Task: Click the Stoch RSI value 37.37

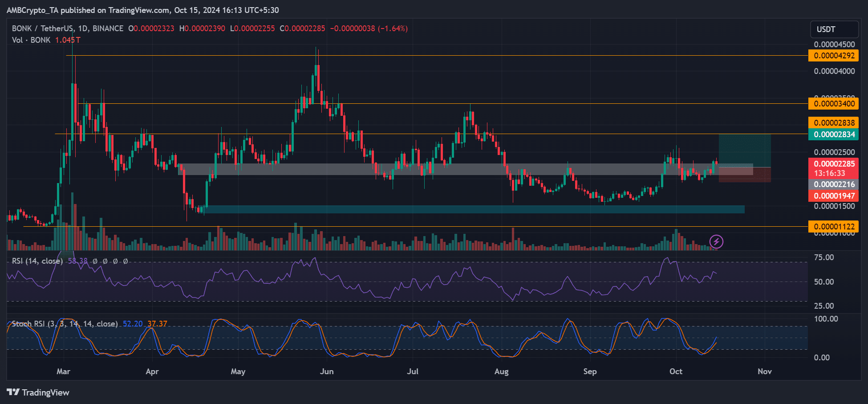Action: pos(157,324)
